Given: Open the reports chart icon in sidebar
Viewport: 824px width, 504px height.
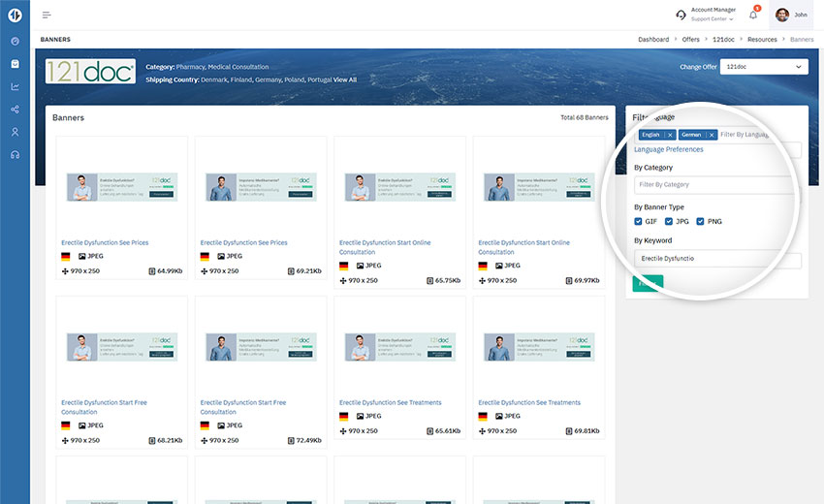Looking at the screenshot, I should pyautogui.click(x=15, y=86).
